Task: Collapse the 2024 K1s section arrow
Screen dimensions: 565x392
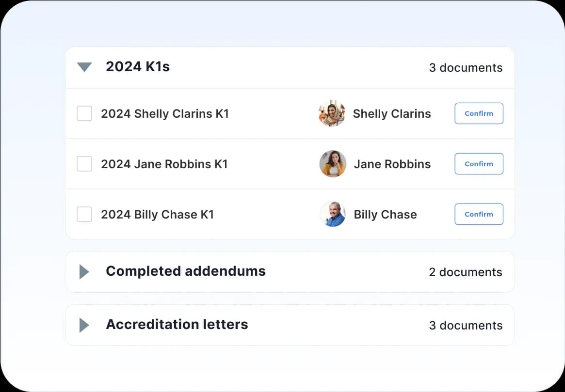Action: tap(84, 67)
